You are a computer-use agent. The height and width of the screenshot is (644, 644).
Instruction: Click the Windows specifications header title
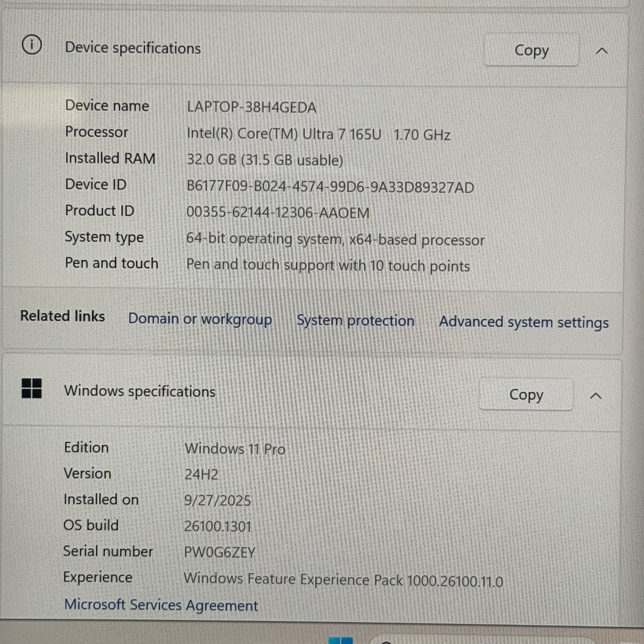(x=140, y=391)
